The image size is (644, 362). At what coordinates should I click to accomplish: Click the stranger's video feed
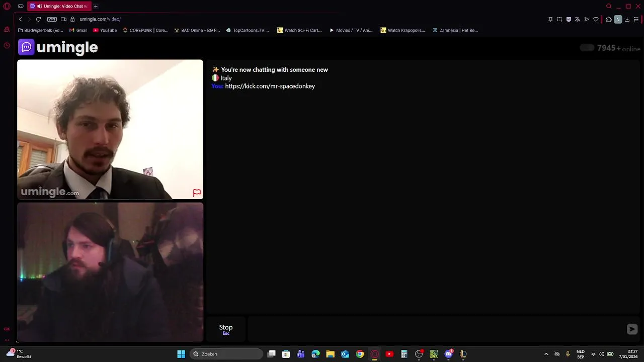tap(110, 130)
